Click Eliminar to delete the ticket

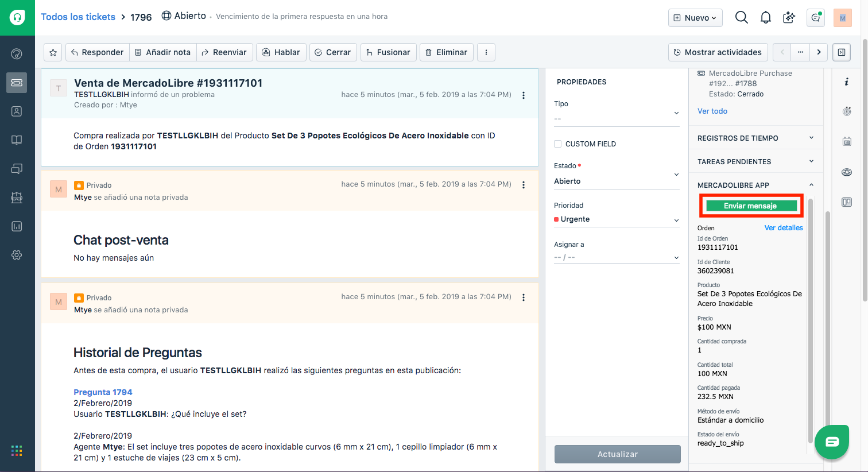(x=447, y=52)
